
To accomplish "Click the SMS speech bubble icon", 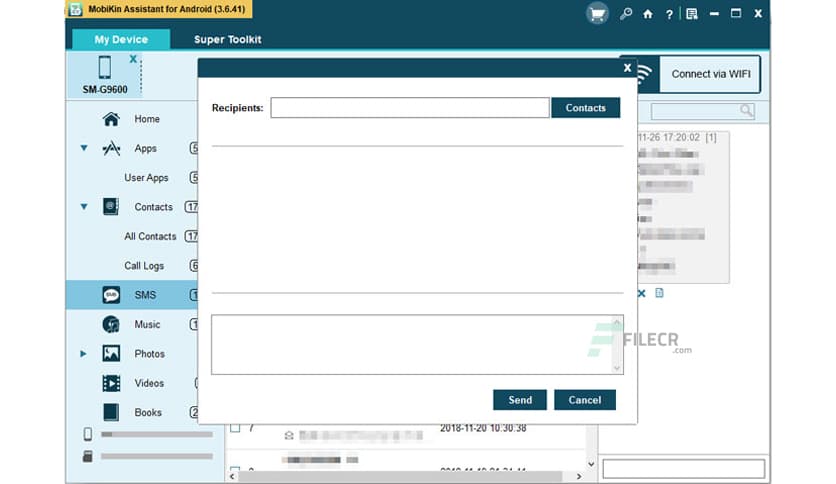I will [111, 295].
